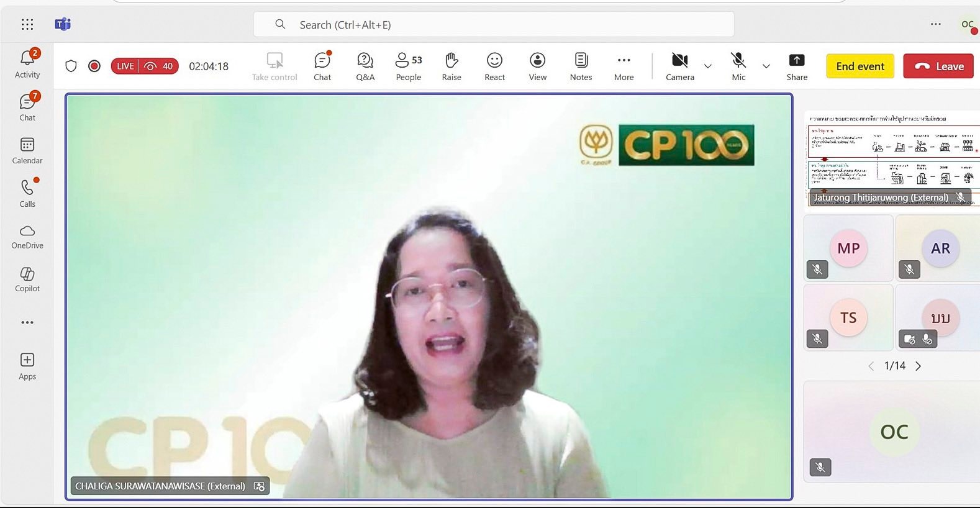Click the Share content icon
The width and height of the screenshot is (980, 508).
(x=797, y=66)
